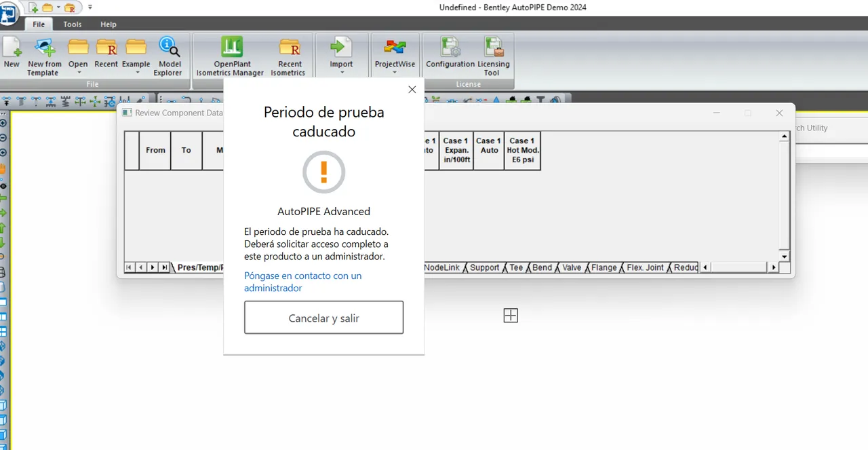Expand the Open dropdown arrow
The width and height of the screenshot is (868, 450).
point(78,72)
